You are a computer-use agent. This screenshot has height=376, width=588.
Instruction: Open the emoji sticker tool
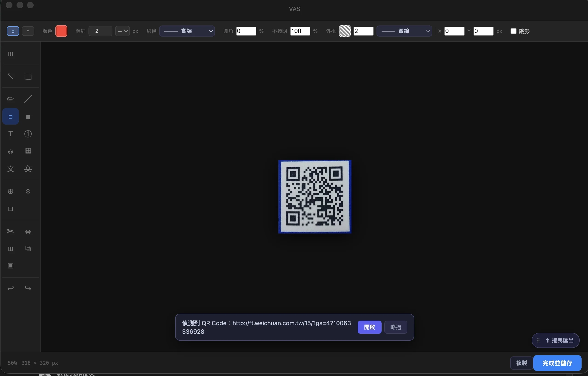[10, 152]
